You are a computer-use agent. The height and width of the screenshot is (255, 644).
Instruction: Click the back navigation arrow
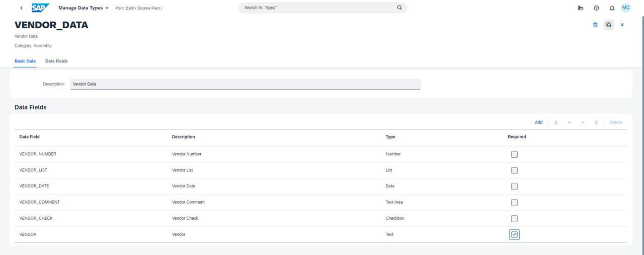point(21,8)
